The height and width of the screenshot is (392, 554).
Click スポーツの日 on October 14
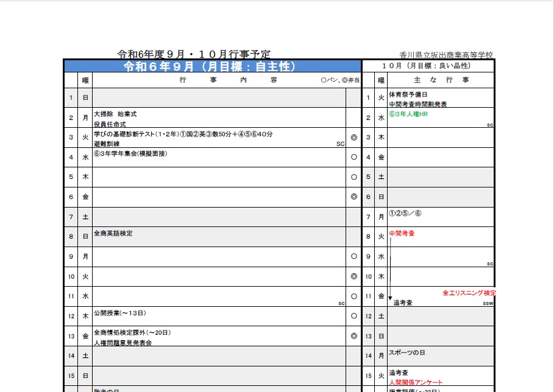coord(407,352)
